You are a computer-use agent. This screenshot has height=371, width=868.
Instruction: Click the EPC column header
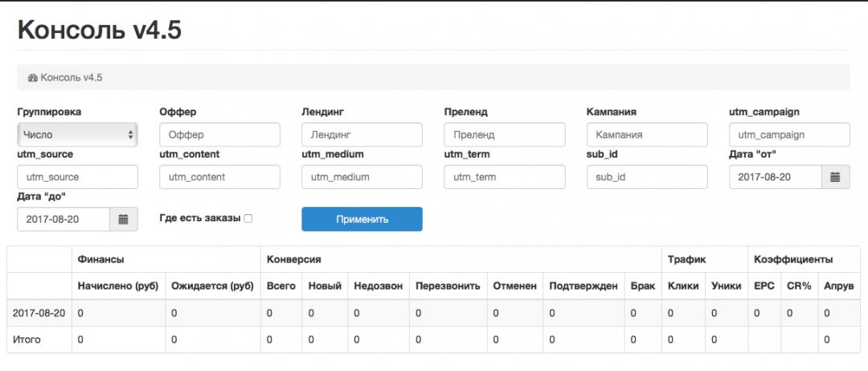[x=764, y=286]
